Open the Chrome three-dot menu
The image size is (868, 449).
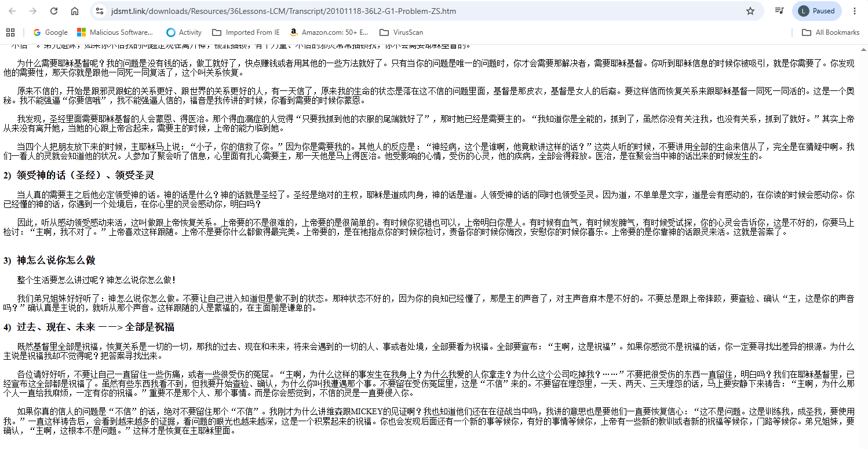tap(855, 11)
